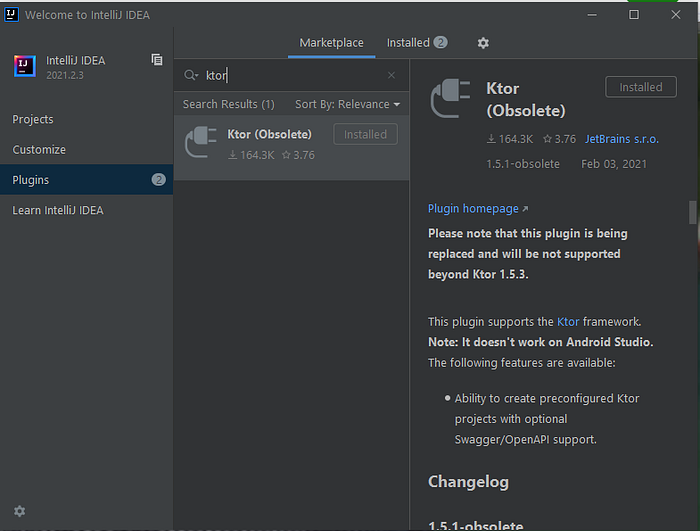The width and height of the screenshot is (700, 531).
Task: Close the Welcome to IntelliJ IDEA window
Action: coord(675,15)
